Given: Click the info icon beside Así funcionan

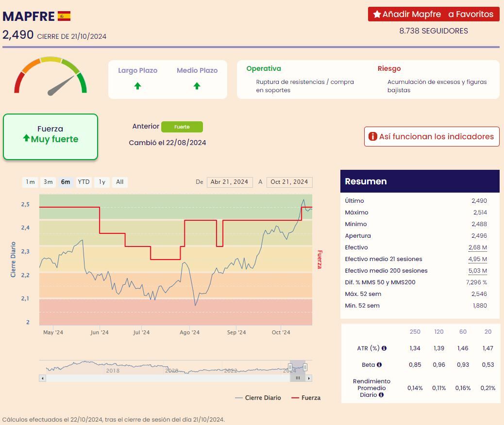Looking at the screenshot, I should coord(372,137).
